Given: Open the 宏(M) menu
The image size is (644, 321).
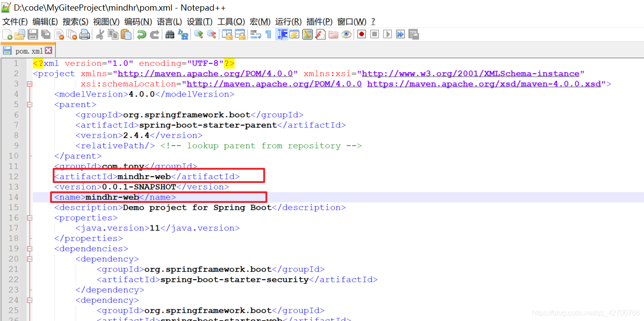Looking at the screenshot, I should pos(260,22).
